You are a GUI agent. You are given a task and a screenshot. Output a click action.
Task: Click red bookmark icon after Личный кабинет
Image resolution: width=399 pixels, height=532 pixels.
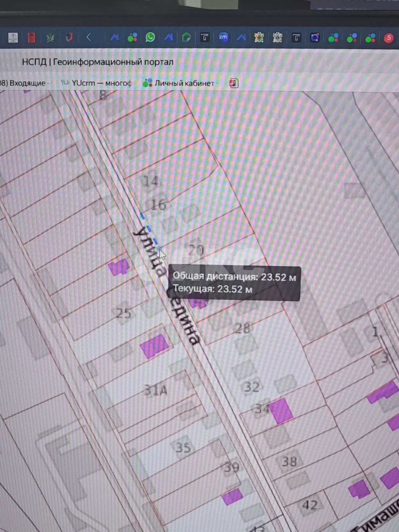point(233,83)
